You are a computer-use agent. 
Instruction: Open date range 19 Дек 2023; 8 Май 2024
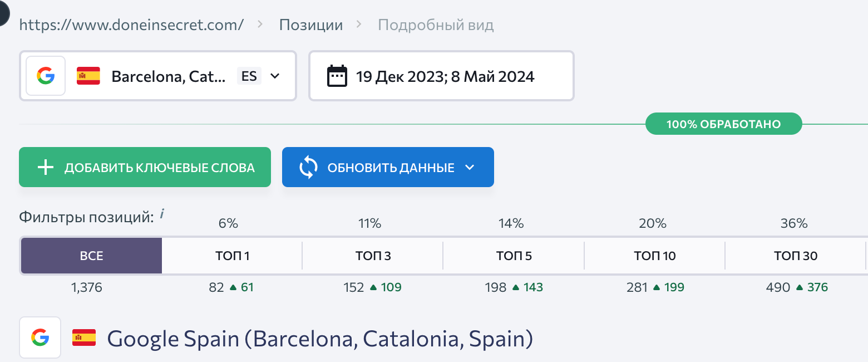click(445, 76)
